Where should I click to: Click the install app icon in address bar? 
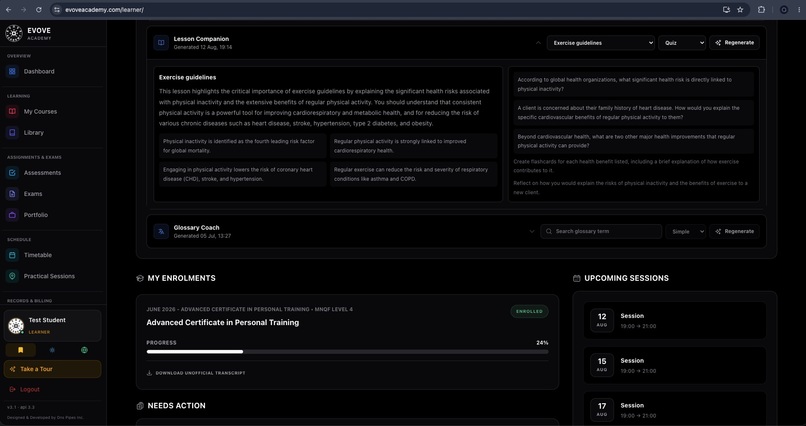[x=726, y=10]
